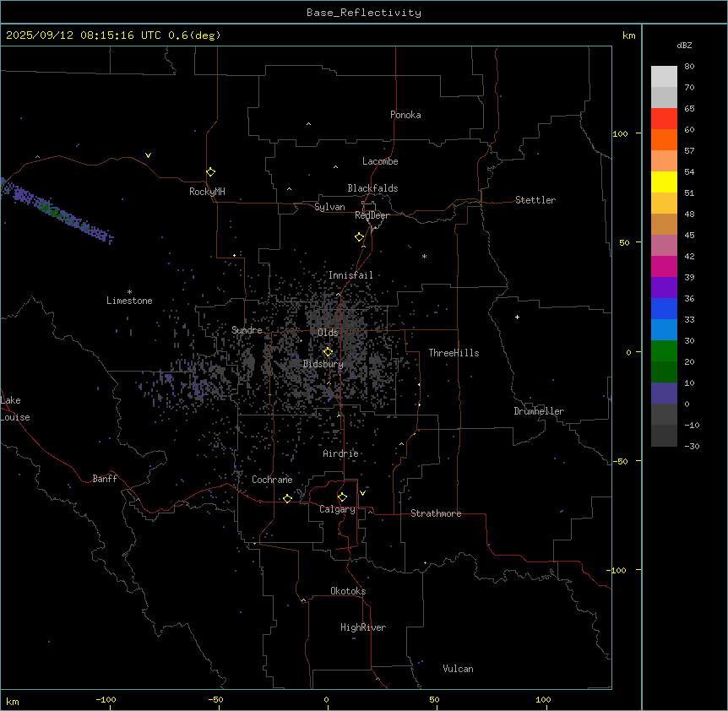Screen dimensions: 728x711
Task: Click the Lake Louise label
Action: (15, 409)
